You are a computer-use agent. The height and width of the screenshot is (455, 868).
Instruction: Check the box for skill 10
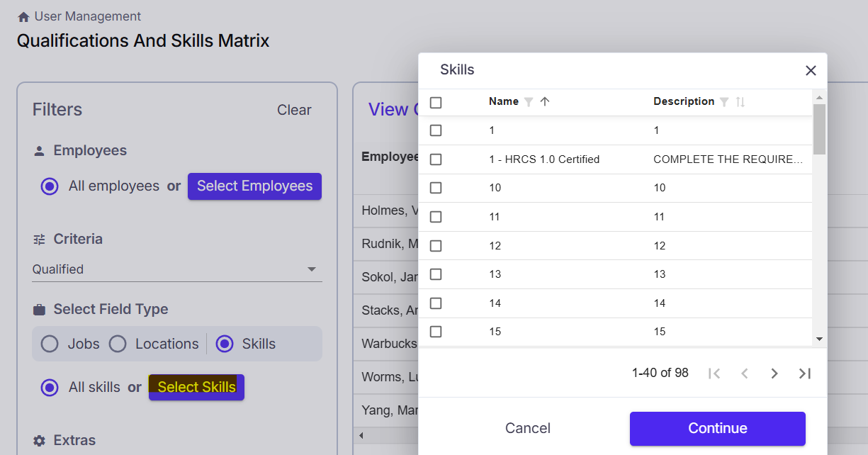436,188
